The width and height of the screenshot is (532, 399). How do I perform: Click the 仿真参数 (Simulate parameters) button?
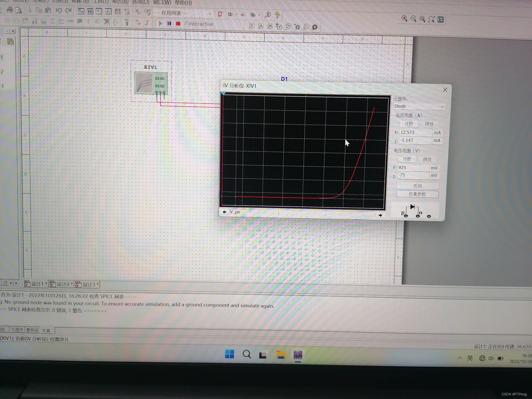tap(417, 194)
